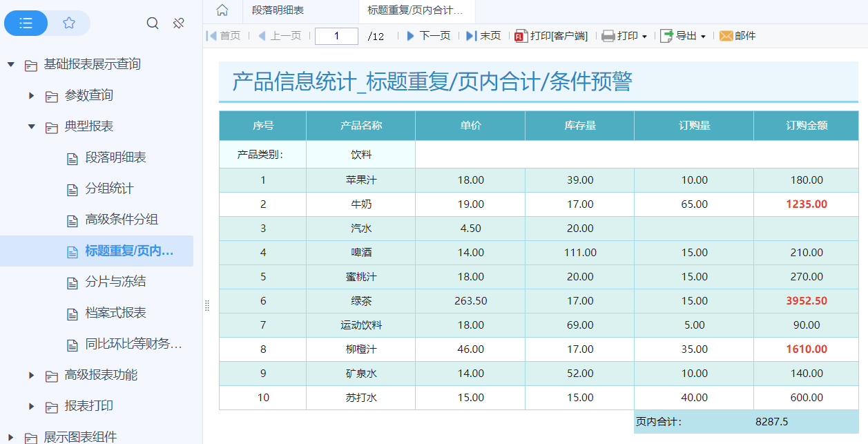Image resolution: width=868 pixels, height=444 pixels.
Task: Click the 蜜桃汁 product cell
Action: 361,277
